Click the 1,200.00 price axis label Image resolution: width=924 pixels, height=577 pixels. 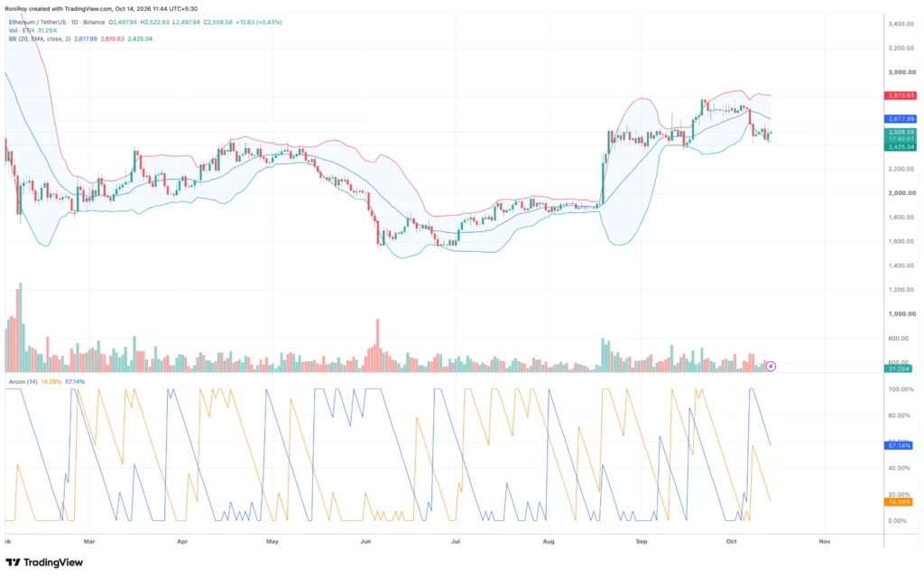tap(901, 290)
